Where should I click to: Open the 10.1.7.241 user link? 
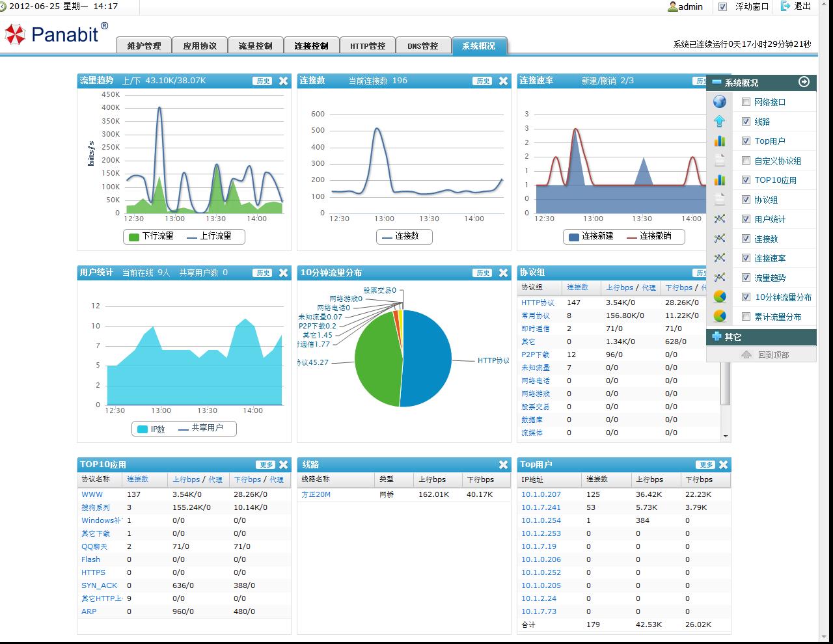click(x=541, y=507)
